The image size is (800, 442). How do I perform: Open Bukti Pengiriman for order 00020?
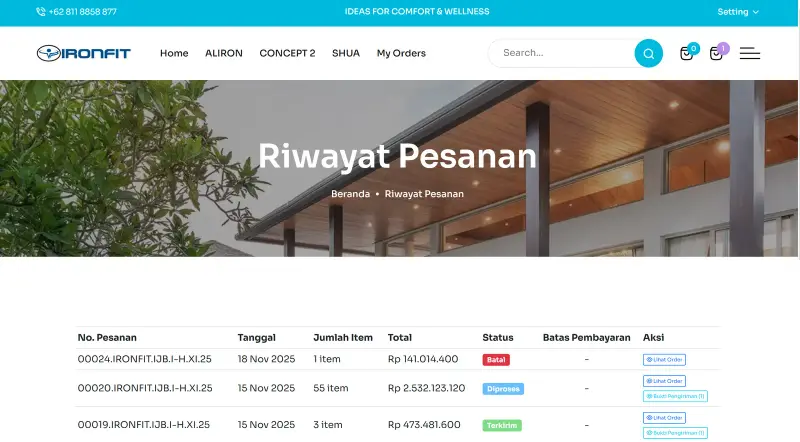[675, 396]
